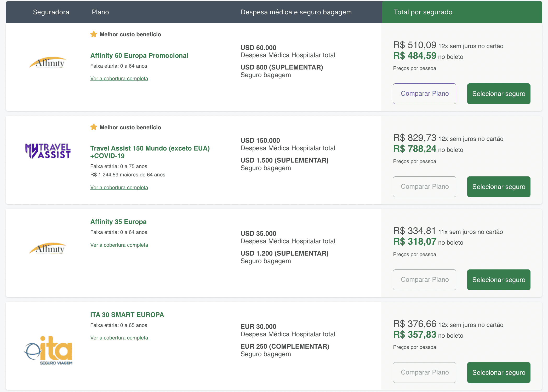The image size is (548, 392).
Task: Click the USD 60.000 medical coverage value
Action: 258,48
